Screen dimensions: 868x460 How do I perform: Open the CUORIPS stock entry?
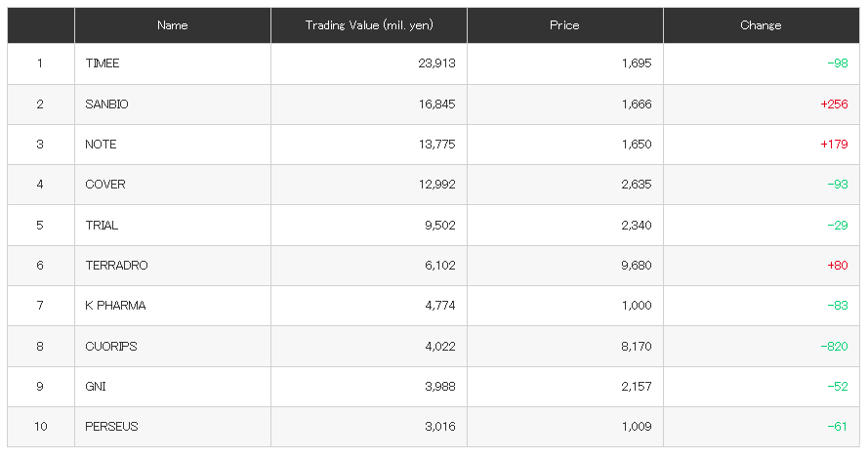pyautogui.click(x=111, y=347)
